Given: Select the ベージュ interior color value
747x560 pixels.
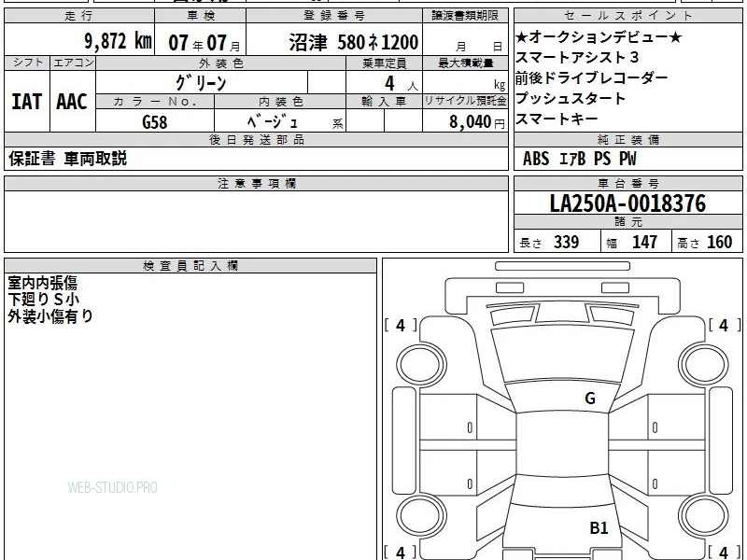Looking at the screenshot, I should [273, 122].
